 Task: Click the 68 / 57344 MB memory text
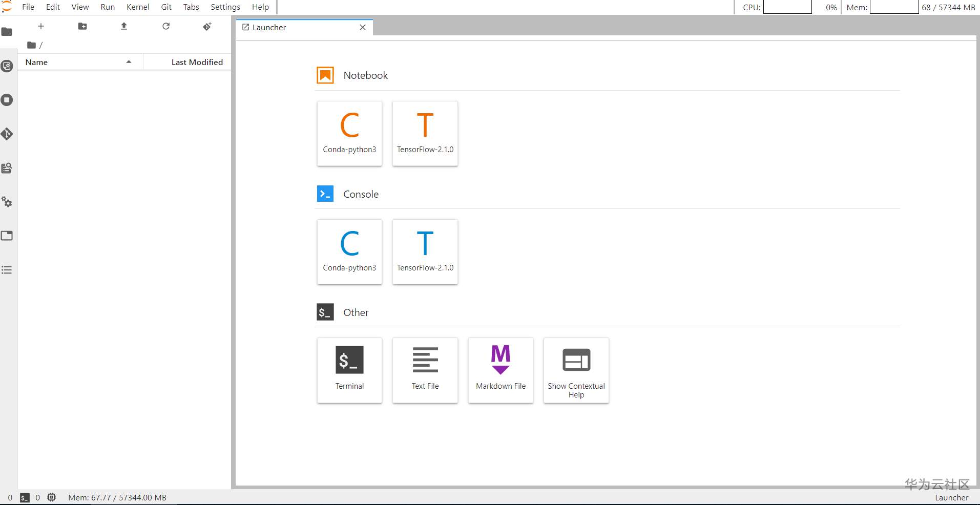tap(948, 7)
